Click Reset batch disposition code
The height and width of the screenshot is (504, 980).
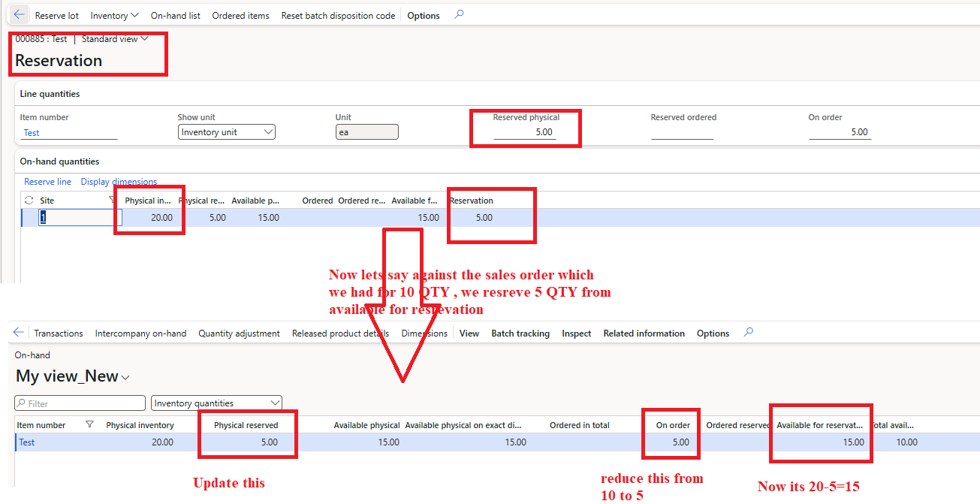(338, 15)
